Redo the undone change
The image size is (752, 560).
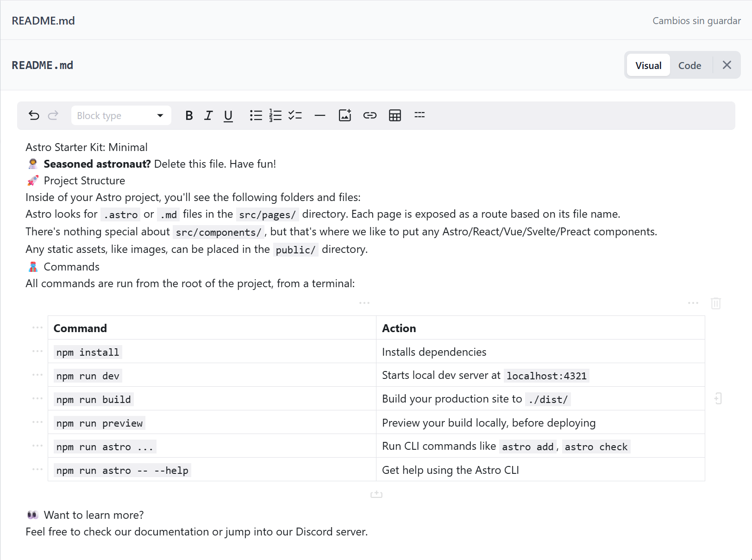point(53,115)
